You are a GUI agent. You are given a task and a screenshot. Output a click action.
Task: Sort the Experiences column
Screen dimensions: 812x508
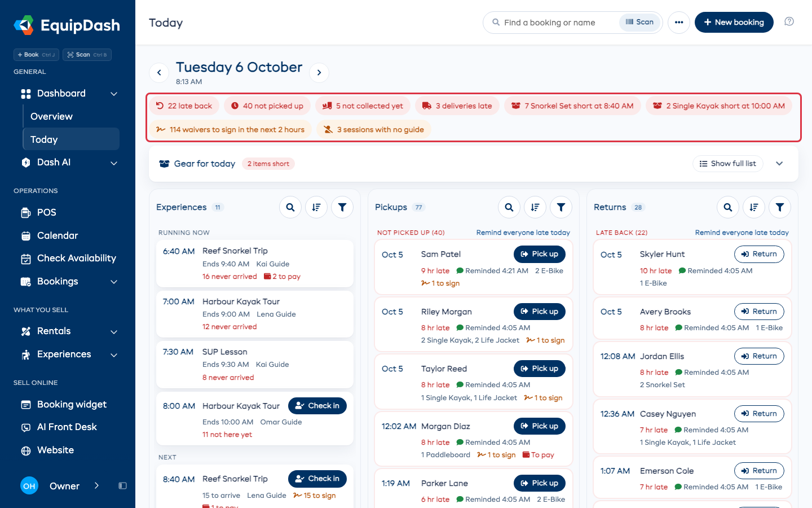[x=316, y=207]
